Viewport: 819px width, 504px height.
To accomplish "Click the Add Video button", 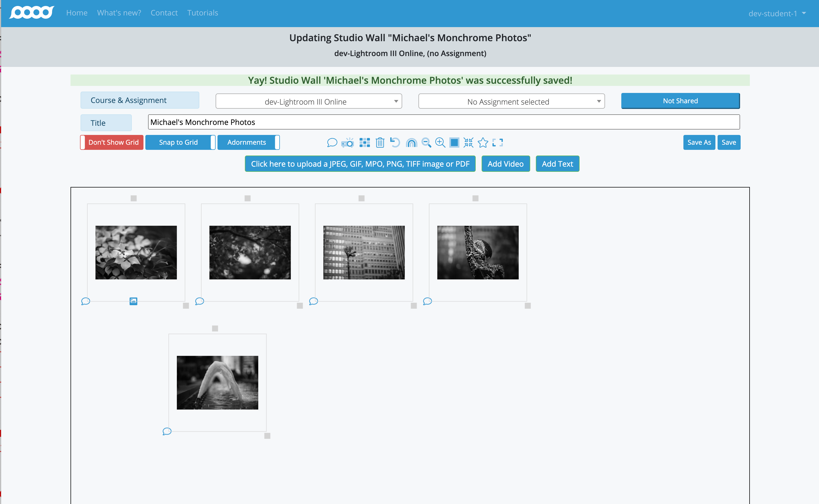I will point(506,164).
